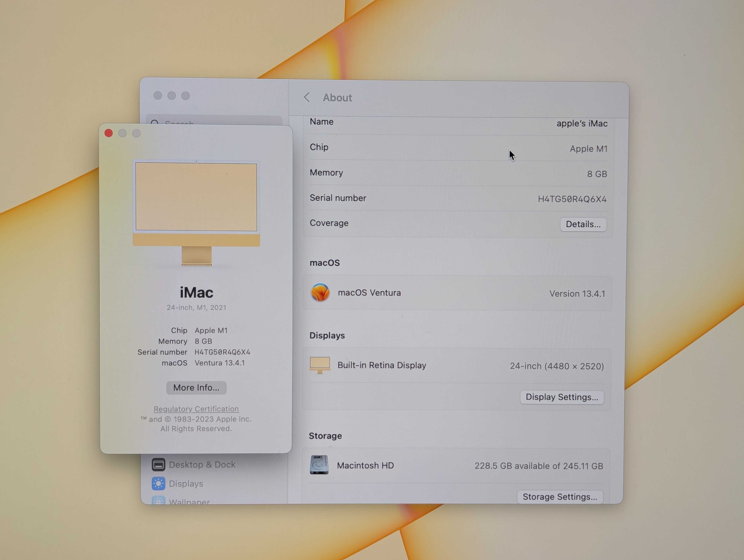Click "228.5 GB available of 245.11 GB"

point(538,466)
